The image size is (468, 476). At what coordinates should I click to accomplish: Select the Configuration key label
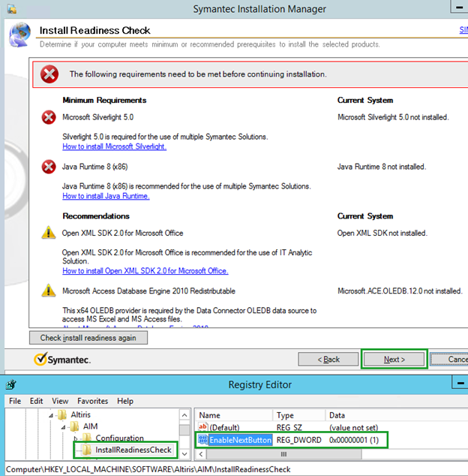[x=119, y=438]
